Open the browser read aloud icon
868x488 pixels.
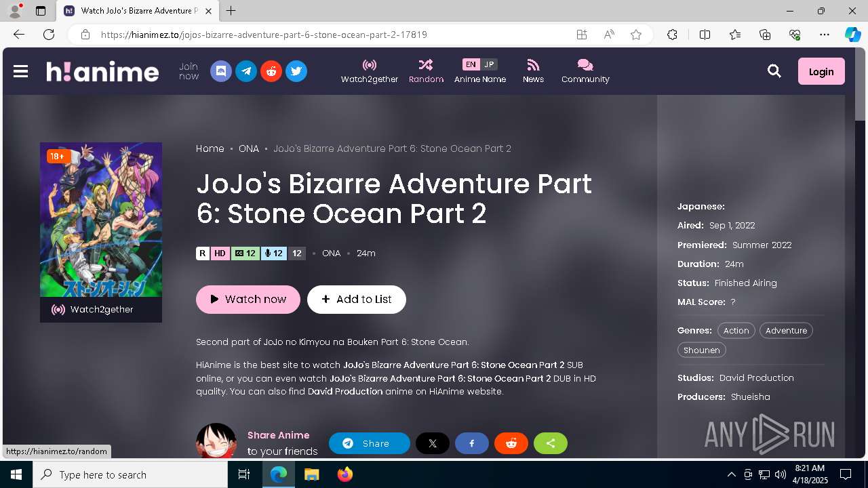coord(609,35)
